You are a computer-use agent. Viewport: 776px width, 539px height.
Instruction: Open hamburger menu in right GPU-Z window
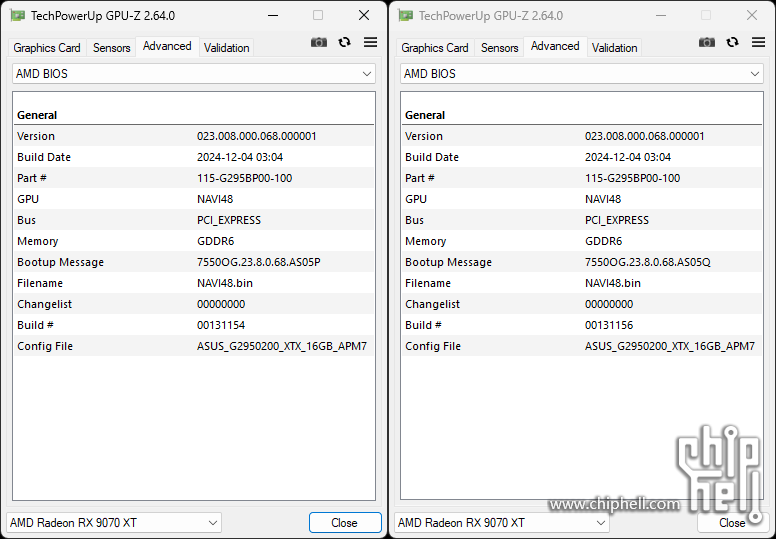[x=758, y=43]
